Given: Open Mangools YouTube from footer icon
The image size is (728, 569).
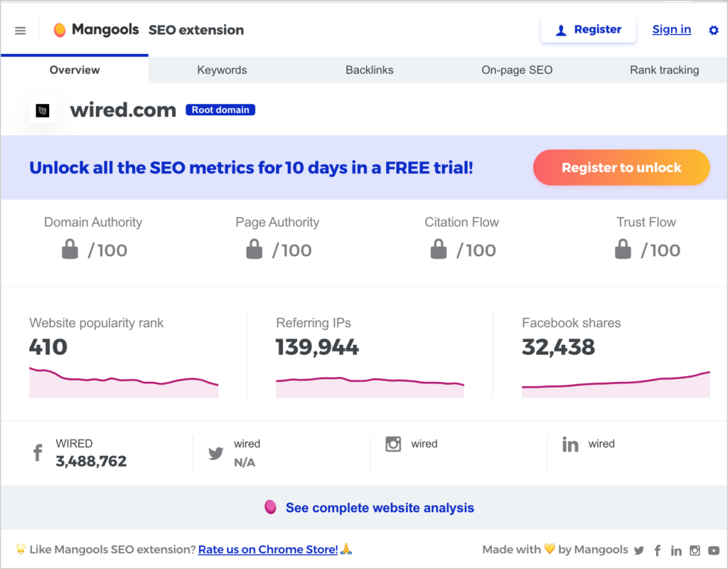Looking at the screenshot, I should coord(714,551).
